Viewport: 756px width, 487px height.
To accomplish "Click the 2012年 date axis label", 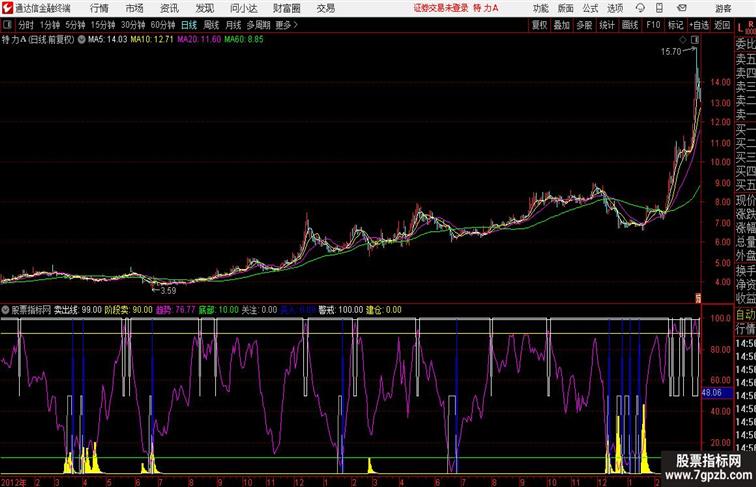I will click(x=14, y=482).
